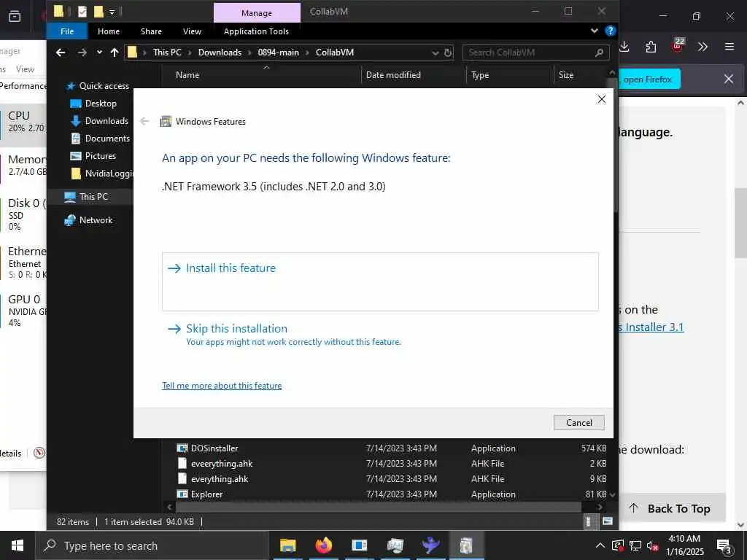This screenshot has height=560, width=747.
Task: Open Firefox from the taskbar
Action: (x=323, y=545)
